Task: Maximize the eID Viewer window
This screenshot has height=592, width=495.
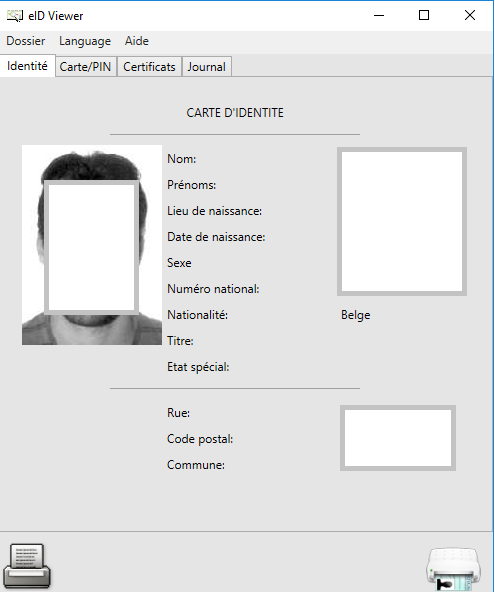Action: click(424, 15)
